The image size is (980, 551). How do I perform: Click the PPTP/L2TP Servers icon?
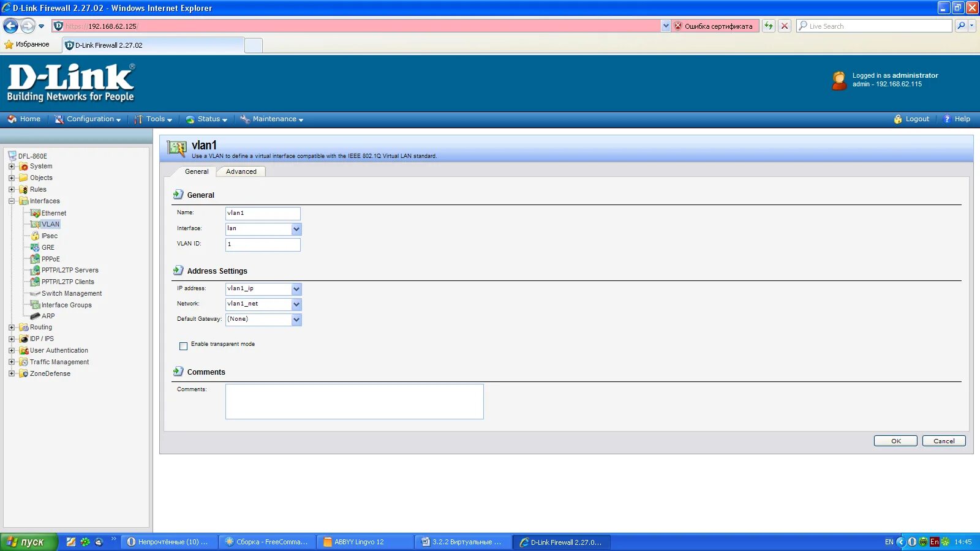pyautogui.click(x=36, y=270)
